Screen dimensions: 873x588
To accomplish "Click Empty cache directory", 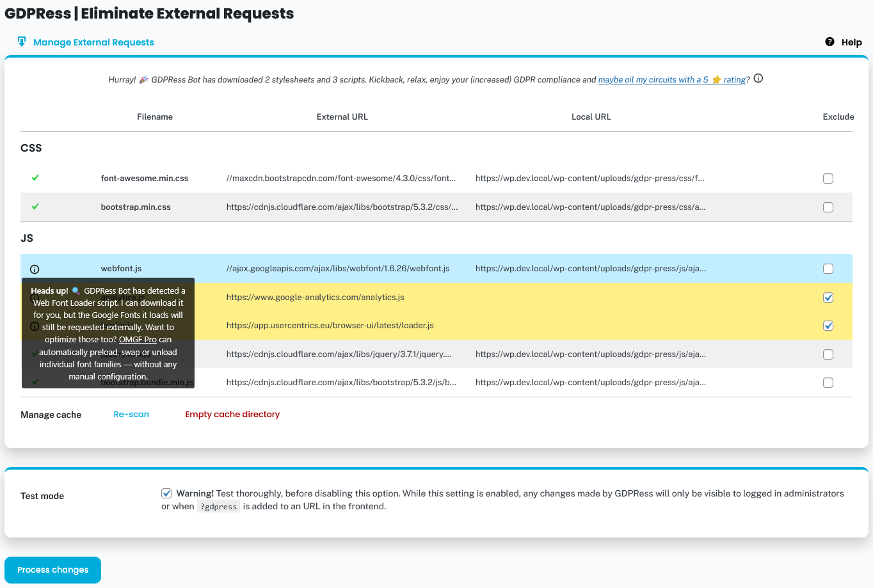I will coord(232,415).
